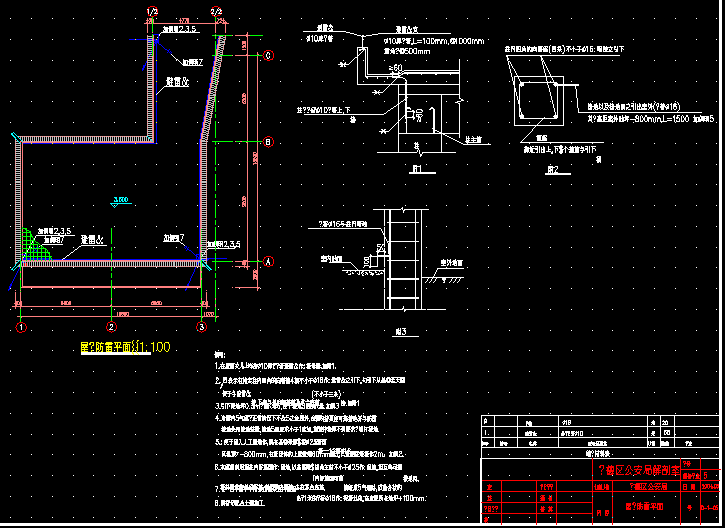Screen dimensions: 725x528
Task: Select the 3.000 elevation marker in plan
Action: pyautogui.click(x=122, y=201)
